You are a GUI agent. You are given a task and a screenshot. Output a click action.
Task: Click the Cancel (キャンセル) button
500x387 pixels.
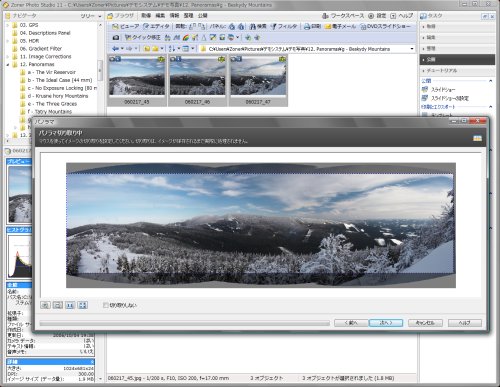425,323
